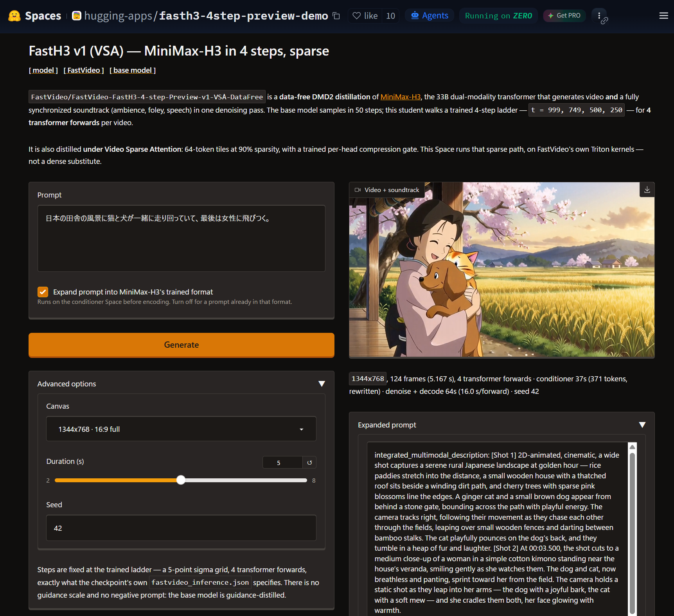Click the 'fastvideo_inference.json' code text
The height and width of the screenshot is (616, 674).
(x=200, y=582)
